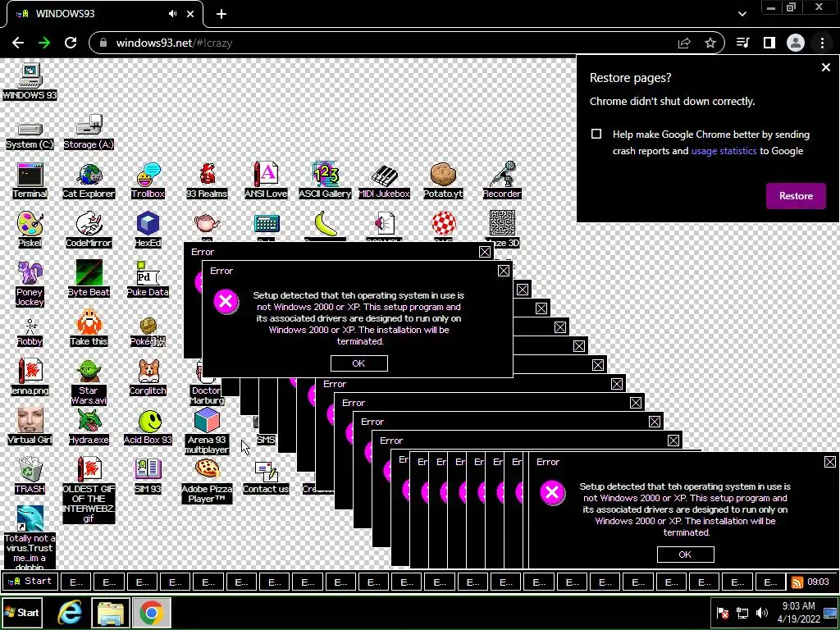Restore pages with the Restore button
This screenshot has width=840, height=630.
[796, 196]
